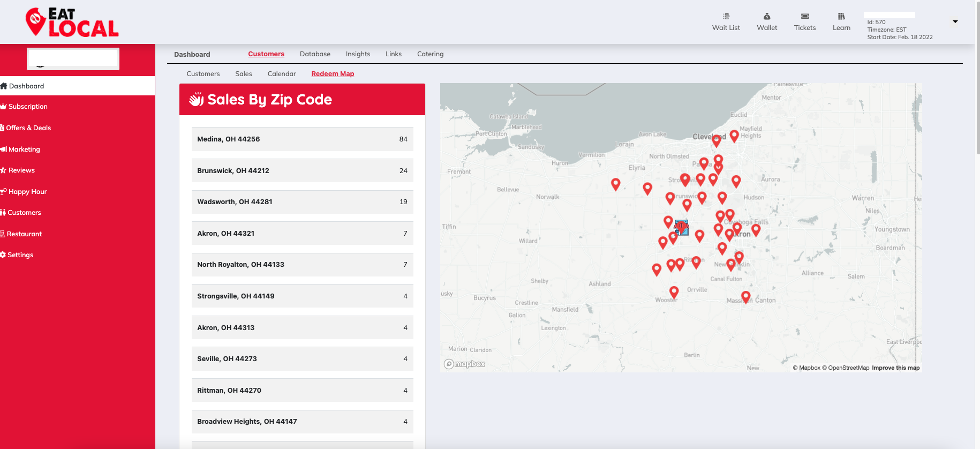Select the North Royalton, OH 44133 row
The width and height of the screenshot is (980, 449).
click(303, 265)
